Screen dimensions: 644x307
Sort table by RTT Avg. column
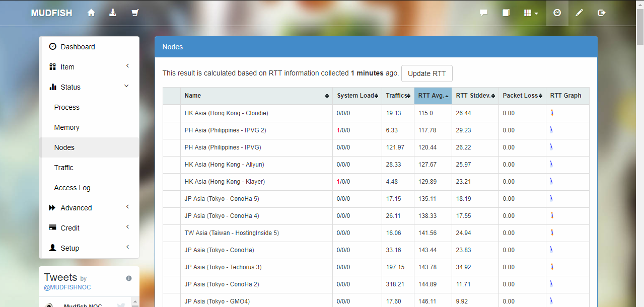coord(433,96)
